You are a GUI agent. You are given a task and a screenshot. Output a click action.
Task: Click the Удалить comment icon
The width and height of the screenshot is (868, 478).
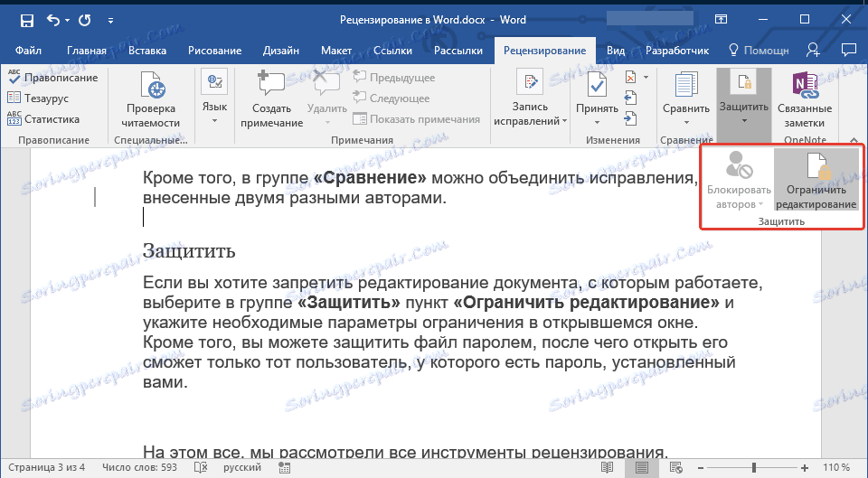326,84
